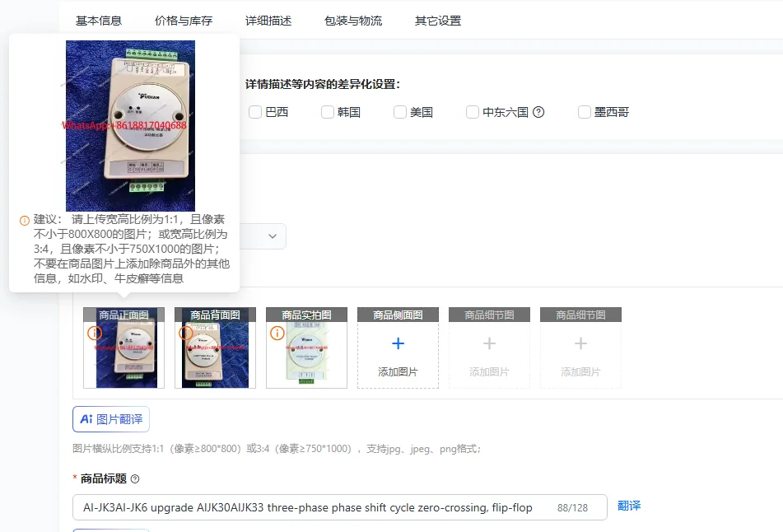Add an image in the 商品侧面图 slot
Viewport: 783px width, 532px height.
[398, 348]
